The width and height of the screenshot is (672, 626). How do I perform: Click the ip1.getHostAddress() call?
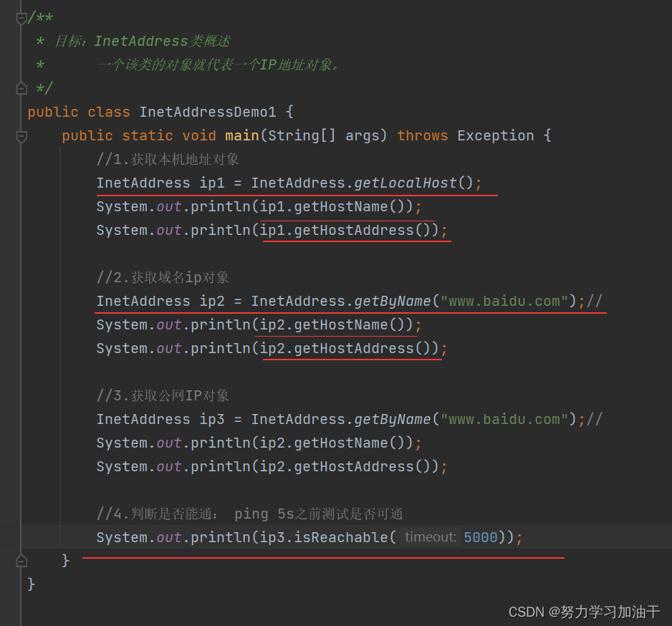(349, 230)
